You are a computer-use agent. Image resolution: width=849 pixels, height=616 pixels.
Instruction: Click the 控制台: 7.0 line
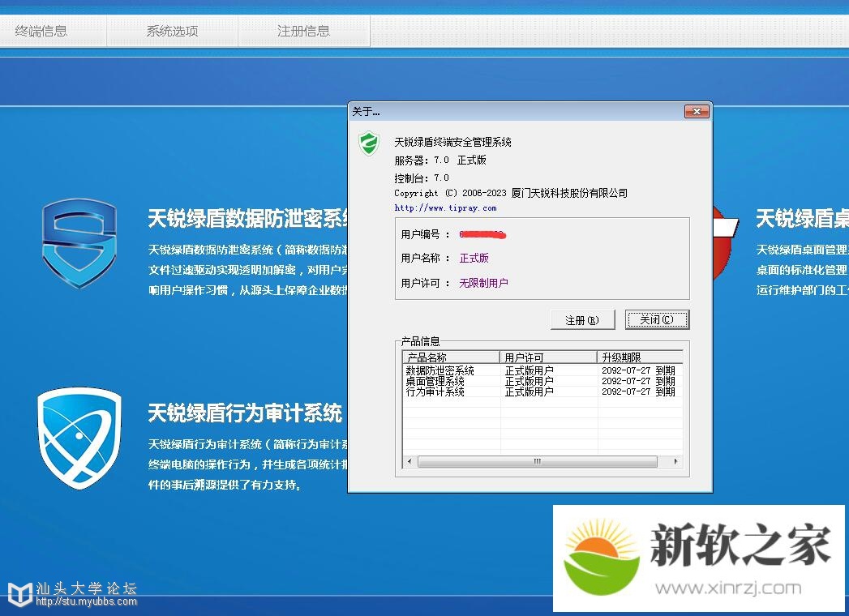[x=422, y=178]
